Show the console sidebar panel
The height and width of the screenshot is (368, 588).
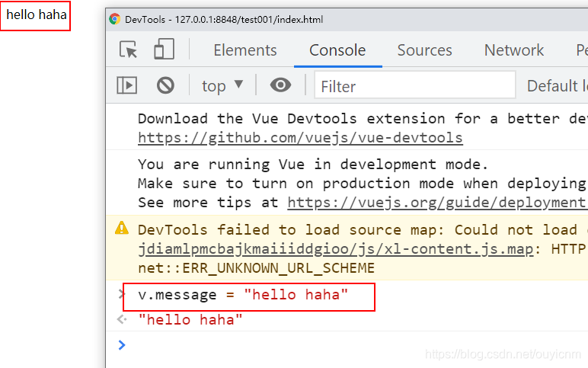pyautogui.click(x=126, y=85)
